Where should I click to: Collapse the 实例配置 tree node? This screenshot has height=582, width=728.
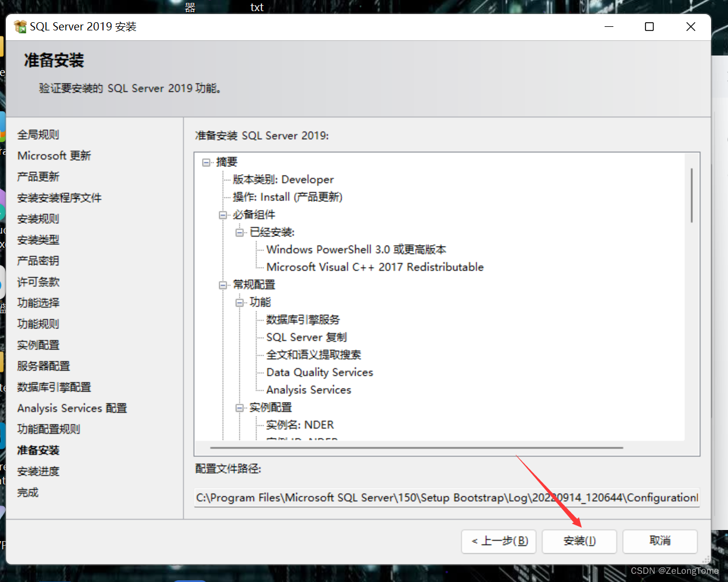click(x=240, y=407)
